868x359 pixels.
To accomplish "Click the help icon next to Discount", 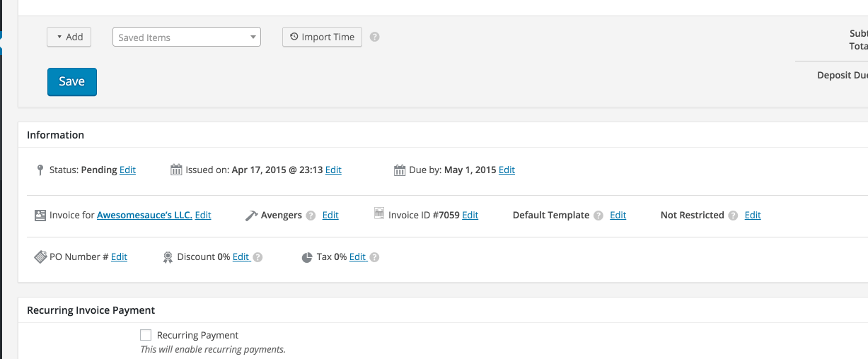I will pos(258,257).
